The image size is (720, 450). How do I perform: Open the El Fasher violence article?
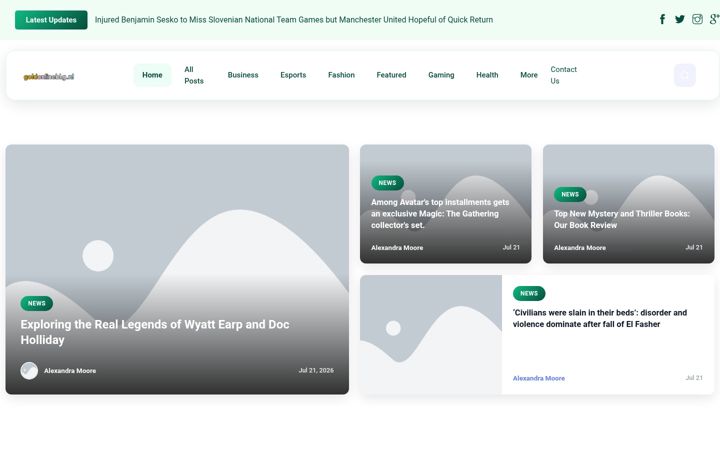[600, 318]
